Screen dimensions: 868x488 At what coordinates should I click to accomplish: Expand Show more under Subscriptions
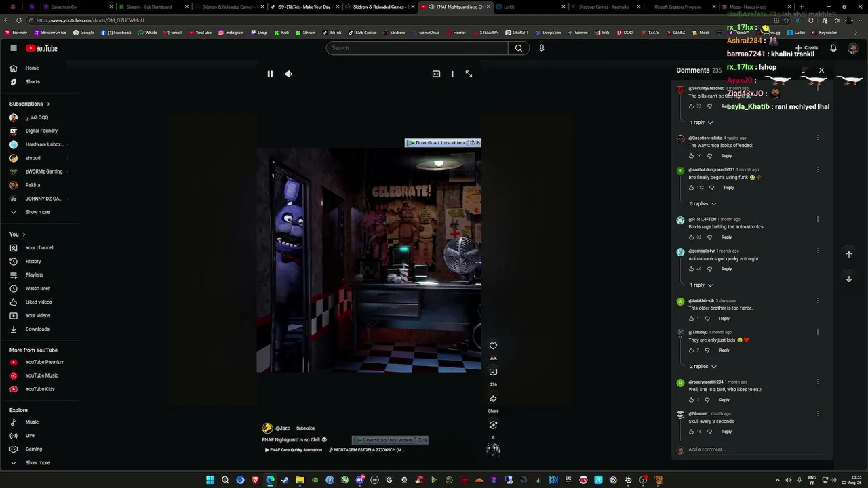[x=39, y=212]
